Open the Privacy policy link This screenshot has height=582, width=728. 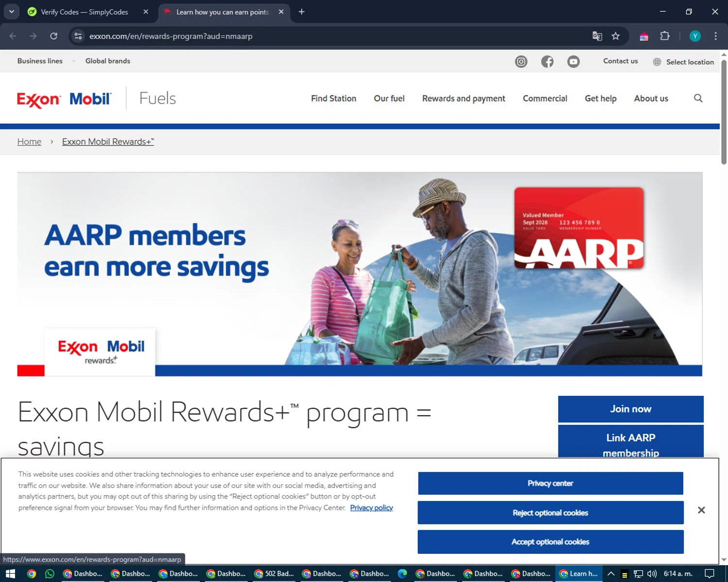[x=371, y=508]
